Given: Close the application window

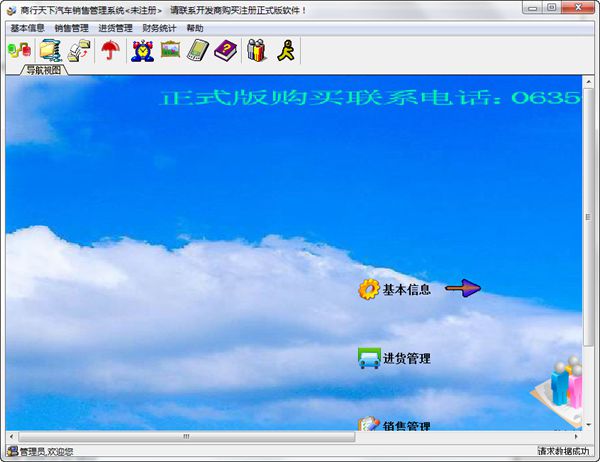Looking at the screenshot, I should click(x=578, y=8).
